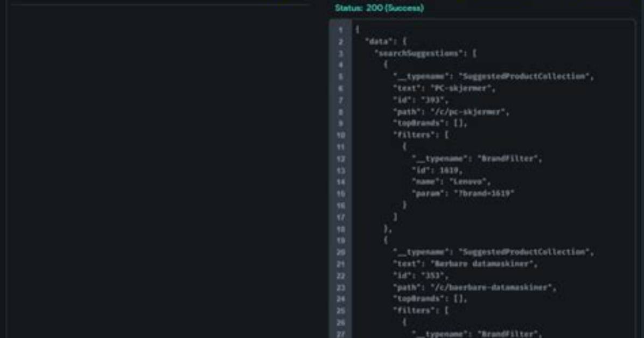This screenshot has width=644, height=338.
Task: Click the "id": "353" value
Action: pyautogui.click(x=432, y=276)
